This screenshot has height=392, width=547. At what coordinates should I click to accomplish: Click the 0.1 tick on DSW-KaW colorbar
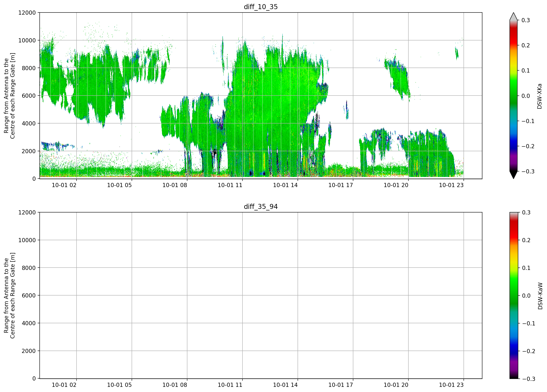tap(526, 268)
